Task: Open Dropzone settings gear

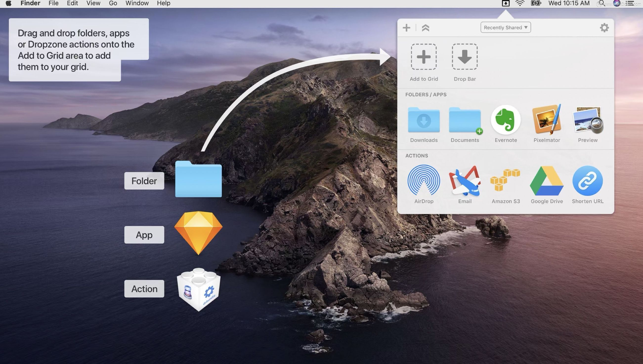Action: click(604, 27)
